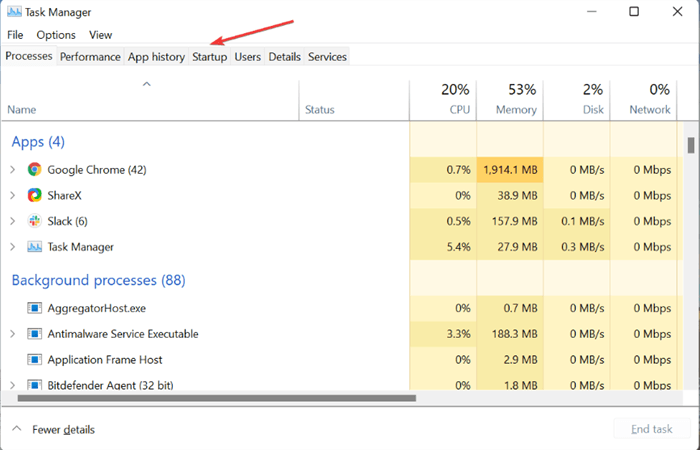The height and width of the screenshot is (450, 700).
Task: Expand the Slack (6) group
Action: point(12,221)
